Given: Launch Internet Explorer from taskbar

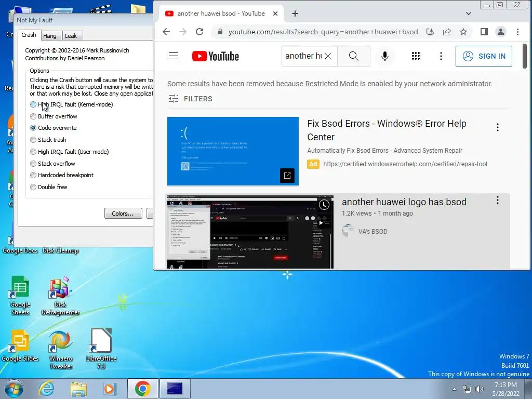Looking at the screenshot, I should tap(46, 389).
